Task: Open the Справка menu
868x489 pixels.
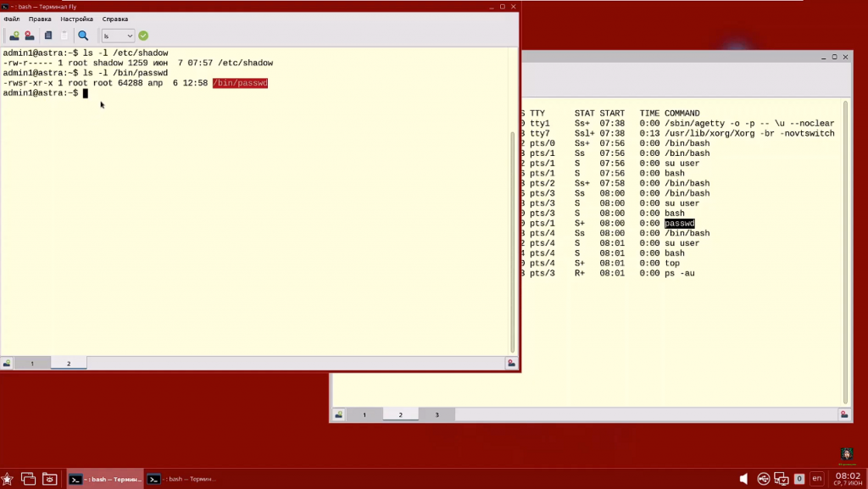Action: point(115,19)
